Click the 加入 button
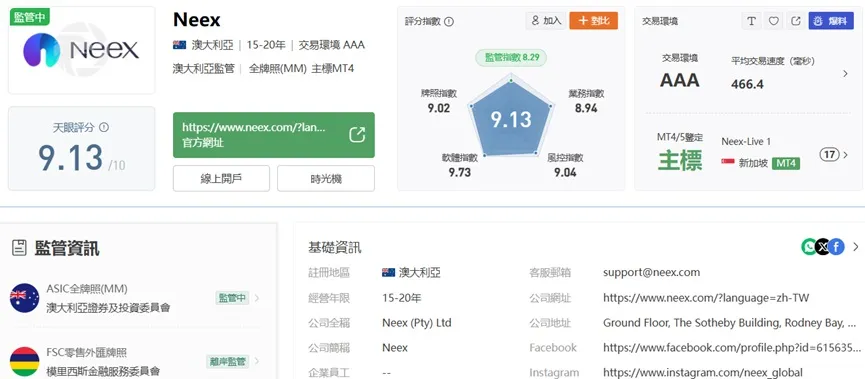Screen dimensions: 865x379 click(546, 20)
